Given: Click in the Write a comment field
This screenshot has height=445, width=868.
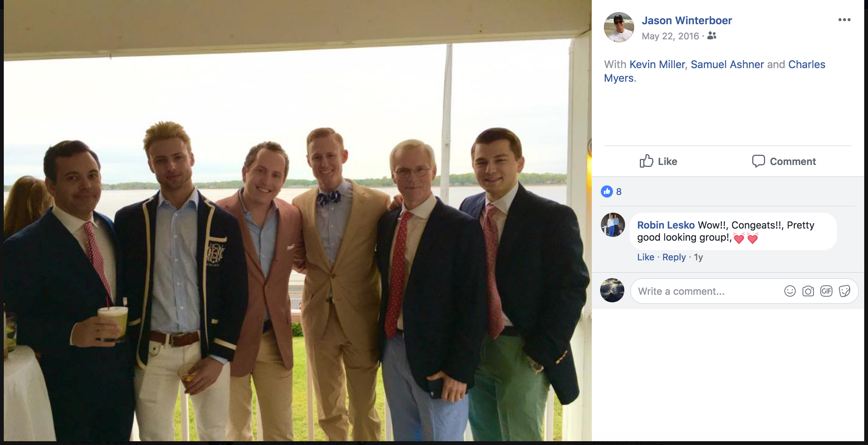Looking at the screenshot, I should (x=704, y=291).
